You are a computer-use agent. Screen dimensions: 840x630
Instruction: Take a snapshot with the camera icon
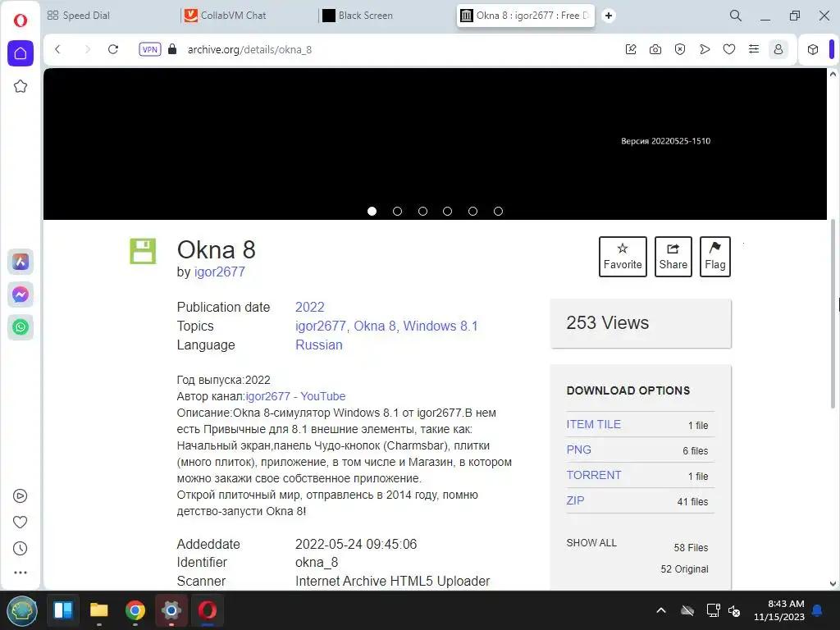[655, 49]
